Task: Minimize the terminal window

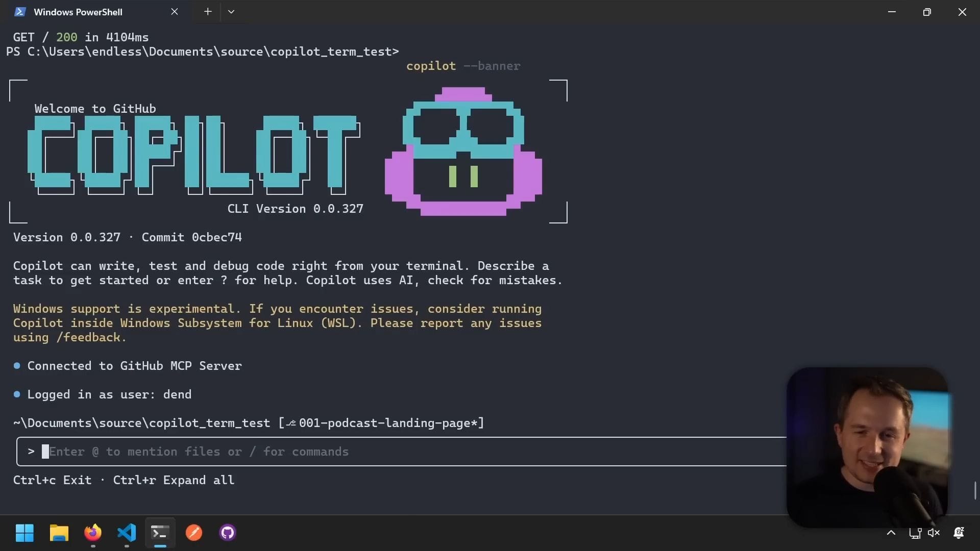Action: pos(892,12)
